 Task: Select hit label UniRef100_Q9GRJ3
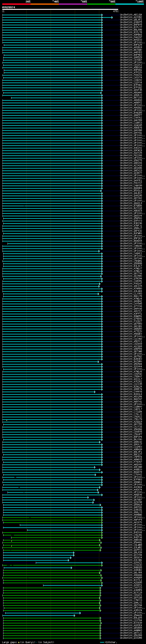(131, 95)
